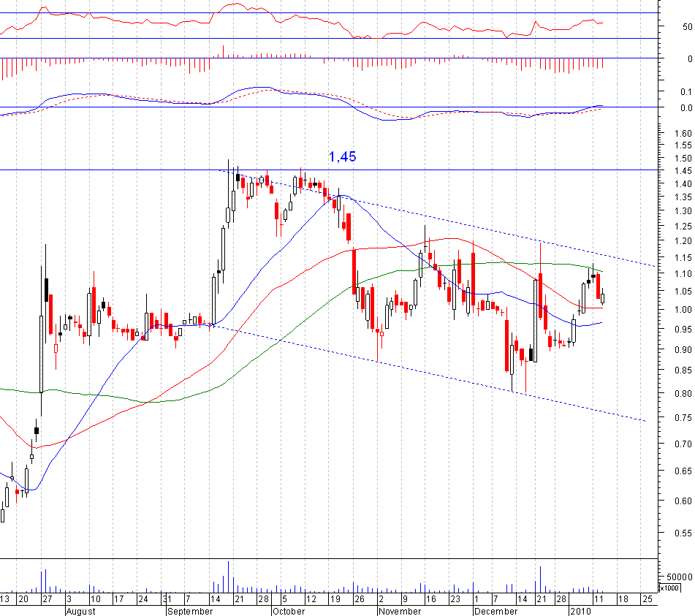The width and height of the screenshot is (695, 616).
Task: Select the November month label
Action: [x=400, y=611]
